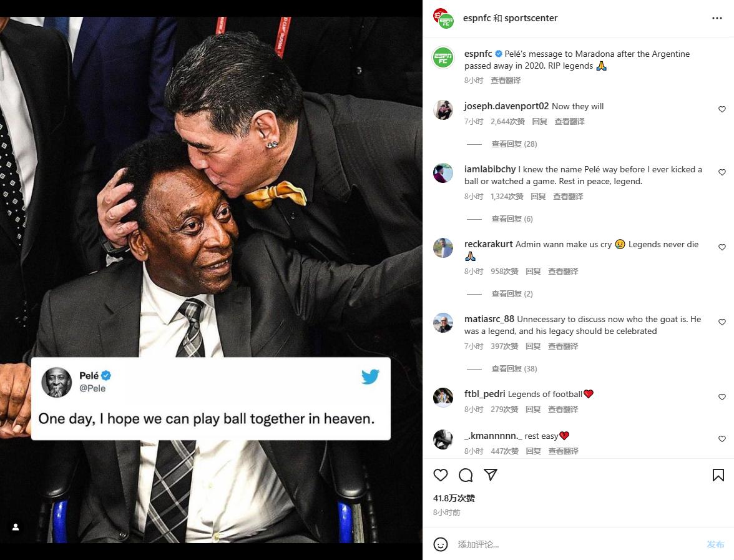Click the tagged people icon on photo

tap(16, 527)
